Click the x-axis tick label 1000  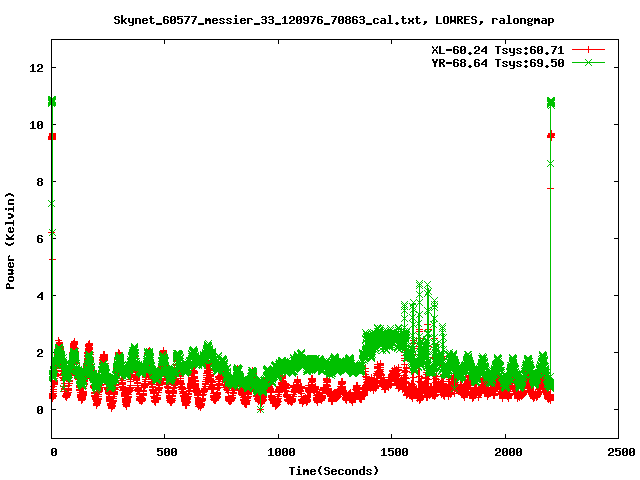coord(281,452)
